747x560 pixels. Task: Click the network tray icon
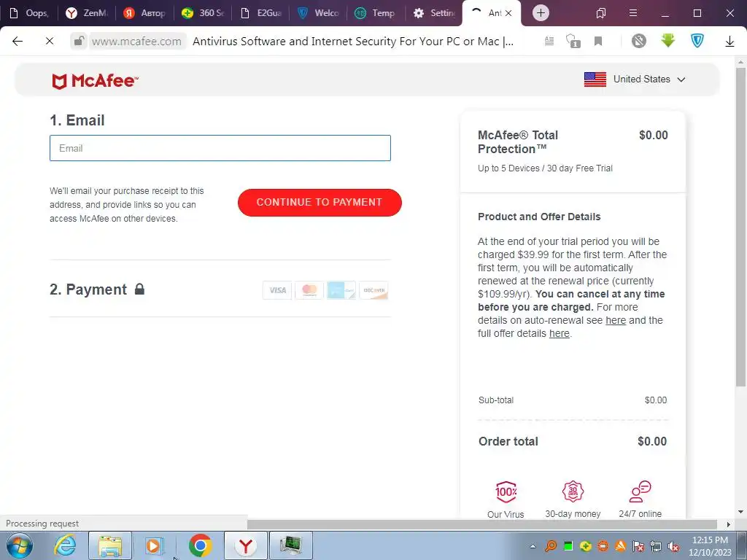pos(656,547)
